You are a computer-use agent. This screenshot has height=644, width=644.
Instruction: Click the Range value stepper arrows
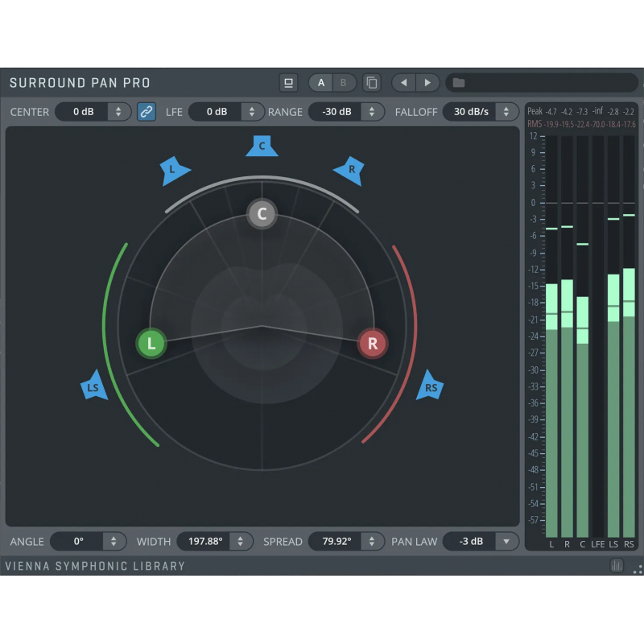(x=372, y=112)
